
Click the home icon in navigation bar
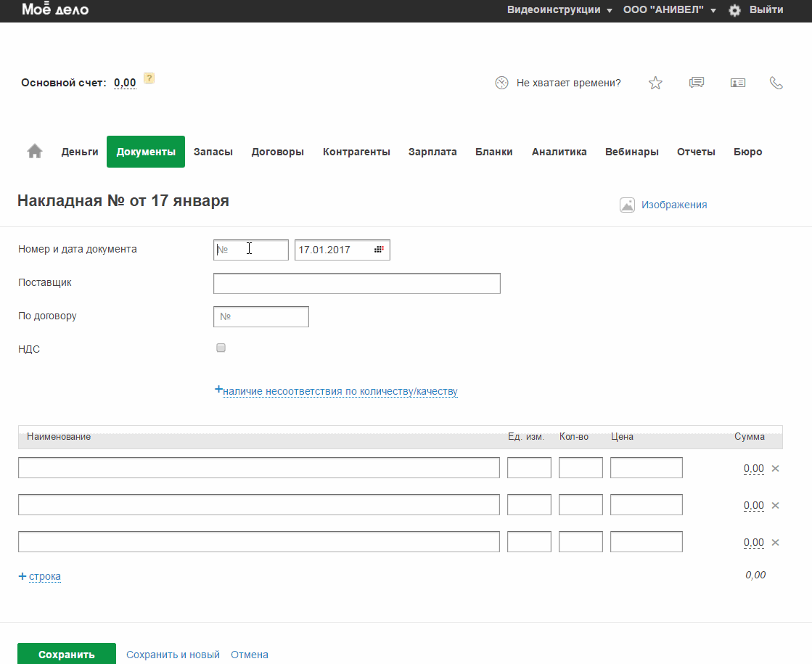point(34,151)
